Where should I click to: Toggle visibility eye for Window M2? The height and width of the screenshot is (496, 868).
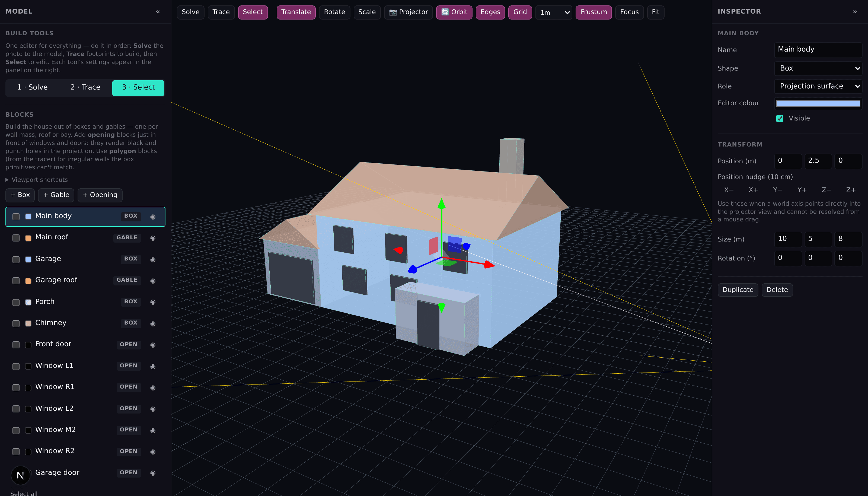153,431
